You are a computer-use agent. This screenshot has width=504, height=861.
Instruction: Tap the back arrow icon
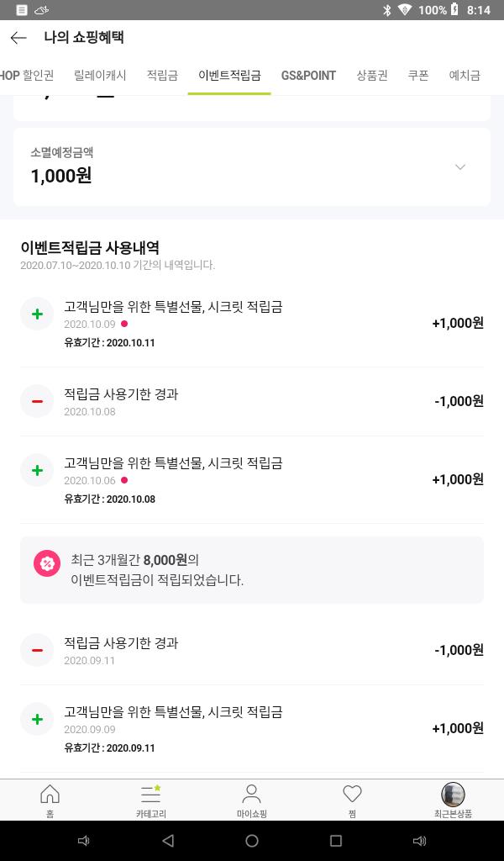[18, 38]
